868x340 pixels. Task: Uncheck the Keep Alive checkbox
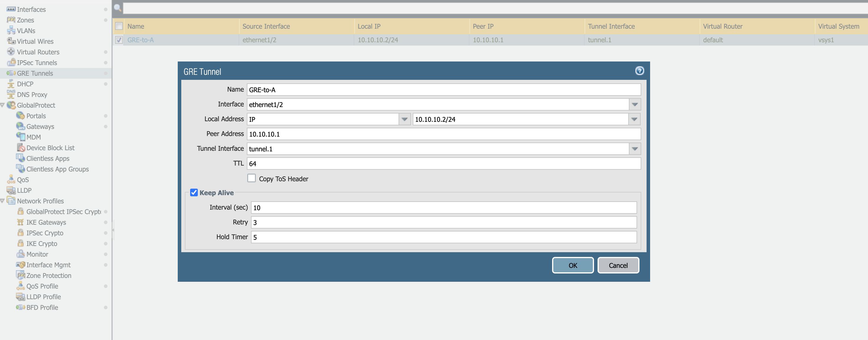tap(194, 192)
